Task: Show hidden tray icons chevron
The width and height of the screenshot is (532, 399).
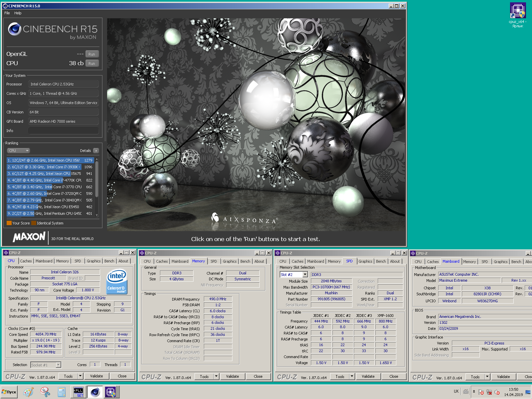Action: (474, 392)
